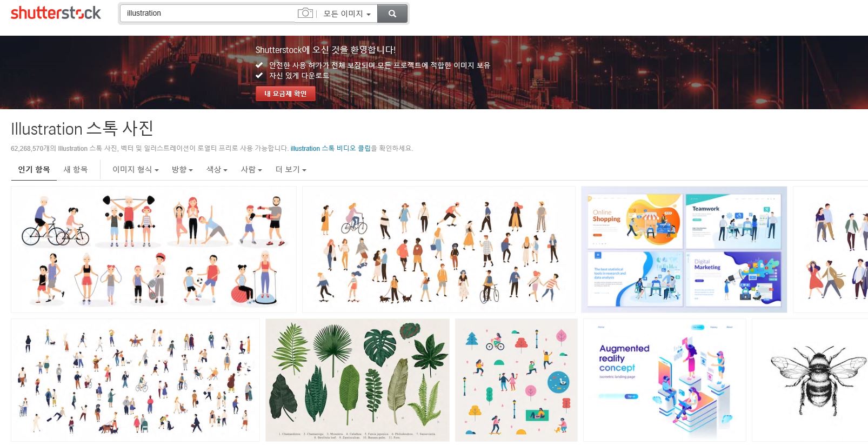Open the tropical leaves illustration thumbnail
The image size is (868, 445).
[x=357, y=380]
